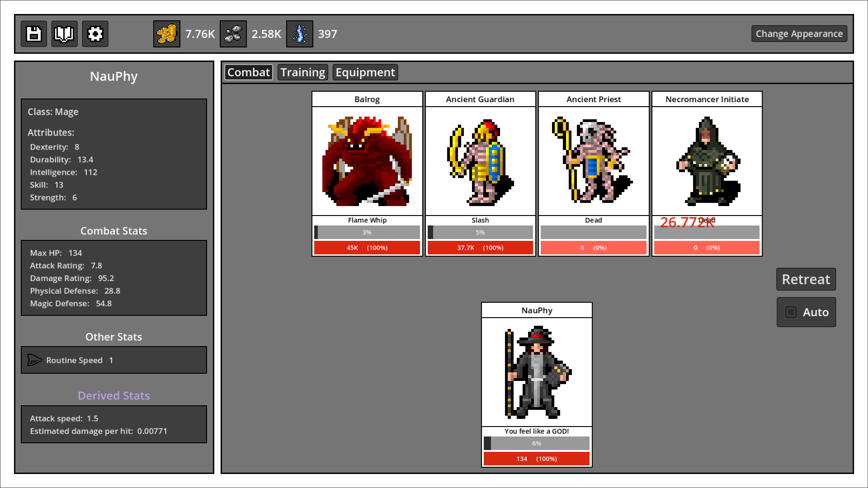Switch to the Equipment tab

click(x=365, y=72)
